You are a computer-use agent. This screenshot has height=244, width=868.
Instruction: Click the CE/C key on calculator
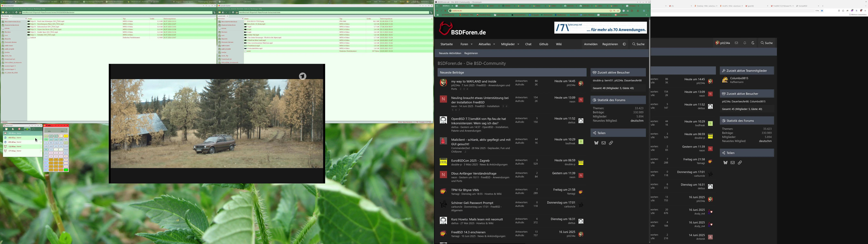point(61,136)
